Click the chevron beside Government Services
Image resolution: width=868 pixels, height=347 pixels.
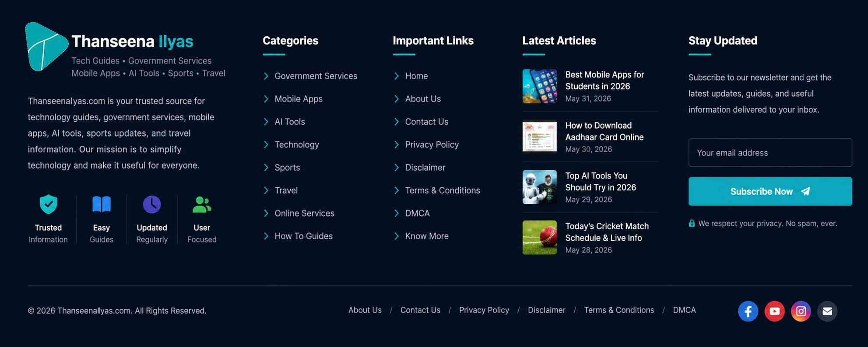click(266, 76)
